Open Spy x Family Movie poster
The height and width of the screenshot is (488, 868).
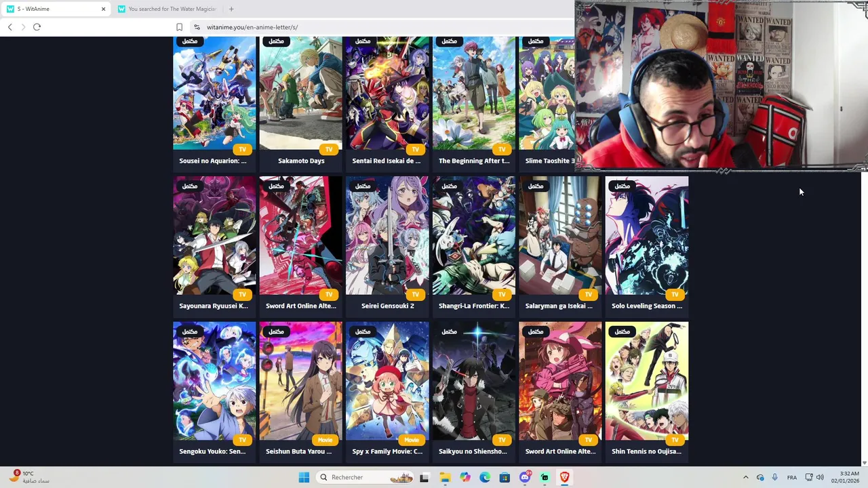click(x=387, y=381)
